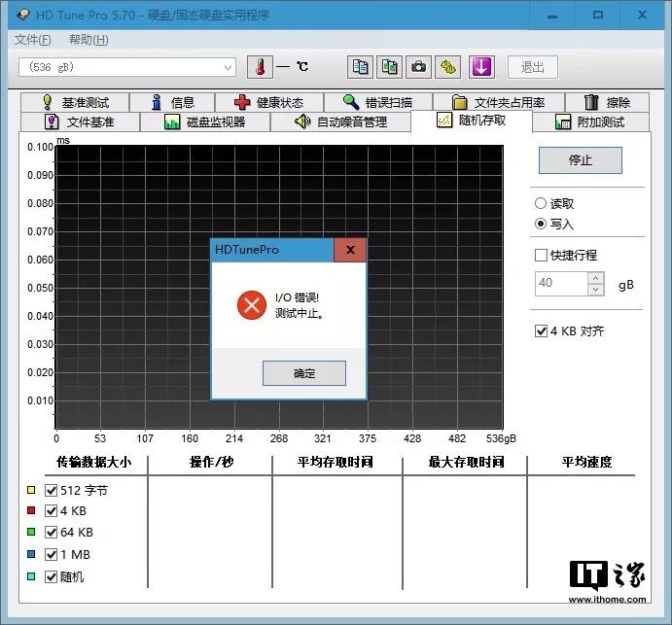
Task: Click the 停止 button
Action: 581,160
